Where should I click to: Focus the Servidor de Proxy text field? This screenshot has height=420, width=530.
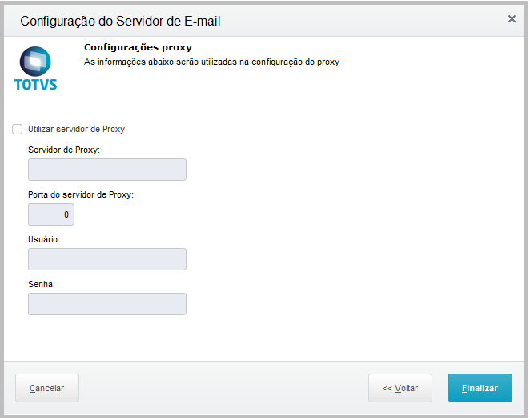pyautogui.click(x=107, y=170)
